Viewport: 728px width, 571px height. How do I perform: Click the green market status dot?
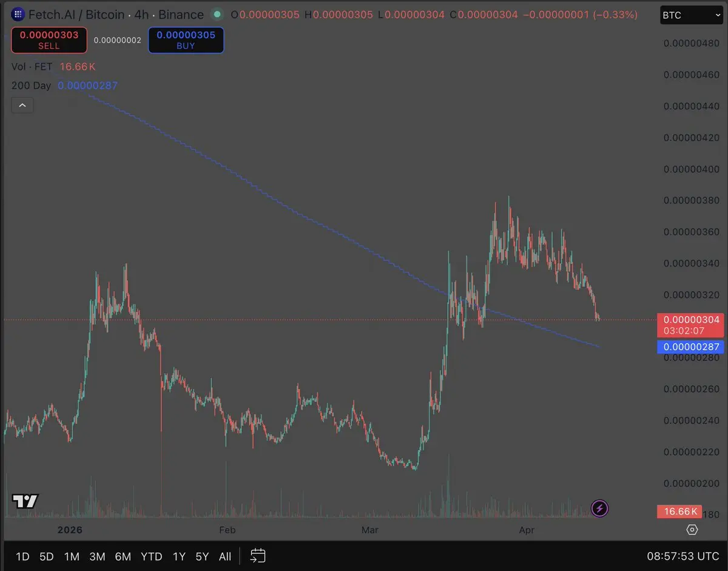pyautogui.click(x=217, y=15)
